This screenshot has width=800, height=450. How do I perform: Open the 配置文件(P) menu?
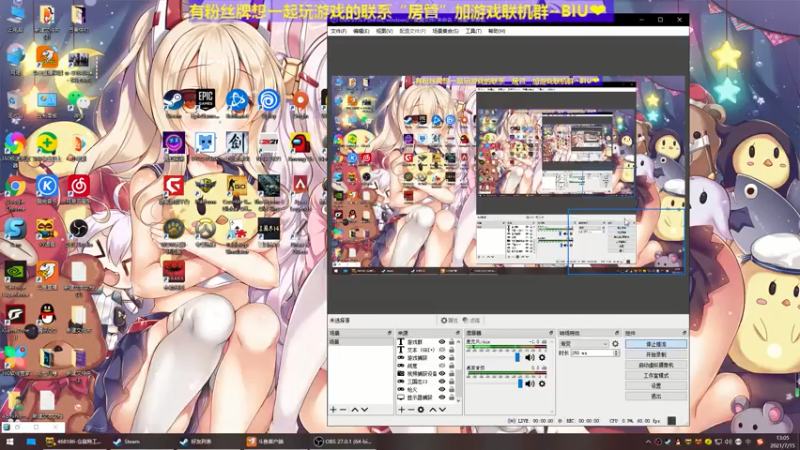412,31
